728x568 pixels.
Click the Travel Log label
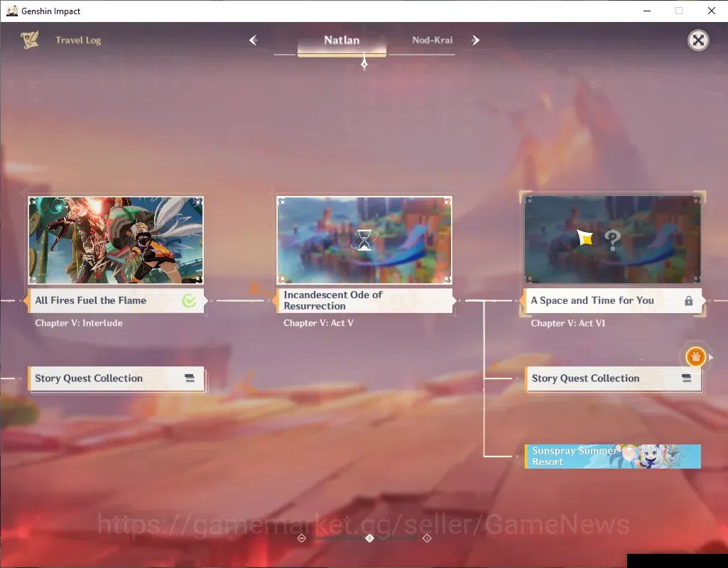point(78,40)
